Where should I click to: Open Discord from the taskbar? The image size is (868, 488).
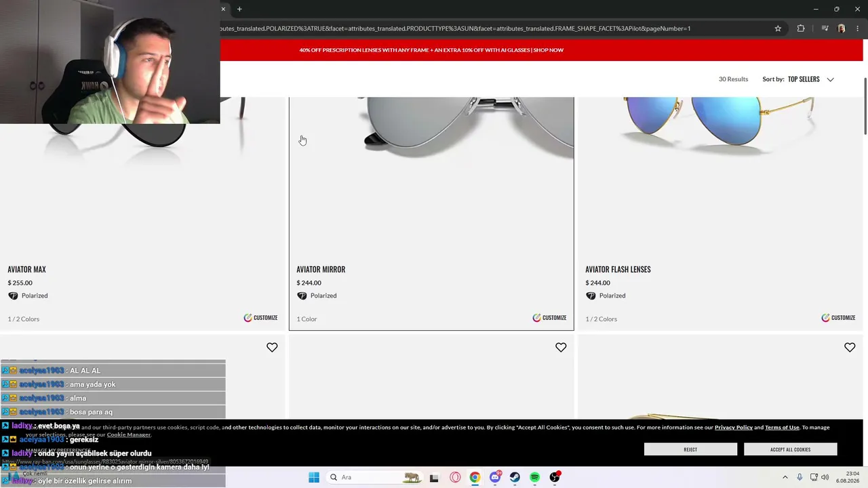[x=495, y=477]
